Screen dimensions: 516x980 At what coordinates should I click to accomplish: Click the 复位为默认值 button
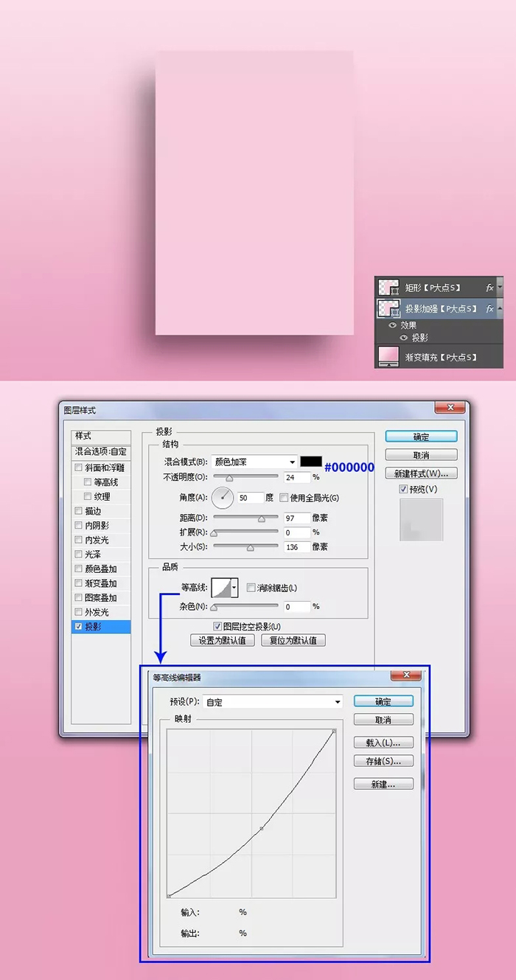click(x=293, y=640)
